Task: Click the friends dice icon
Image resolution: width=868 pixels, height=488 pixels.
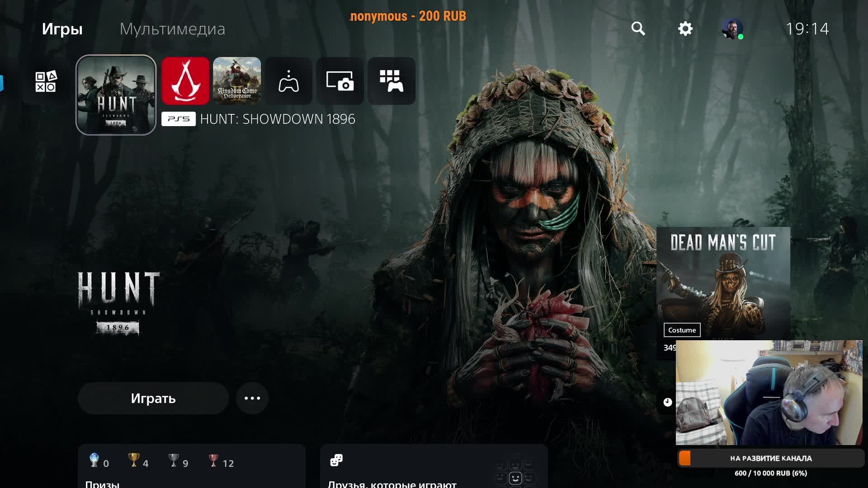Action: [336, 460]
